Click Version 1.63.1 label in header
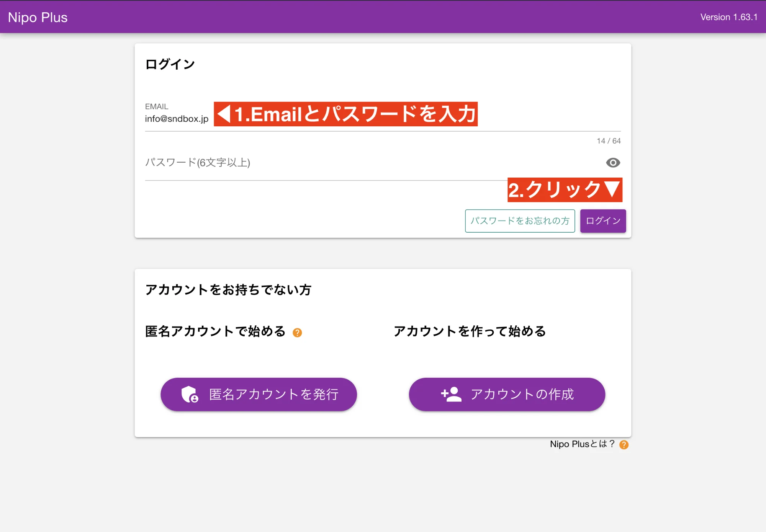766x532 pixels. tap(728, 17)
